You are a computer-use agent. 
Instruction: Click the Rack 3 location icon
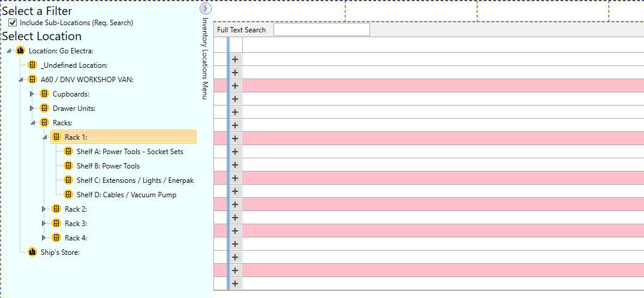[57, 223]
